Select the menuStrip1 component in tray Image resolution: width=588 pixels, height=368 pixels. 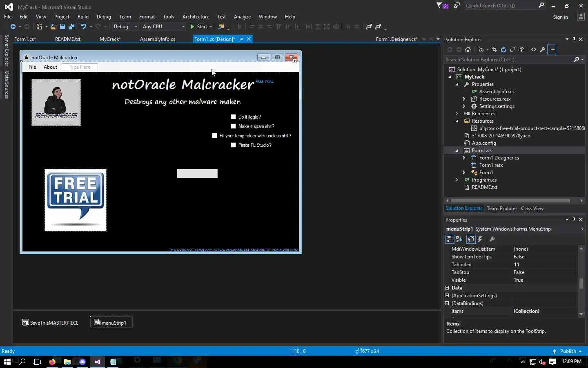point(111,323)
